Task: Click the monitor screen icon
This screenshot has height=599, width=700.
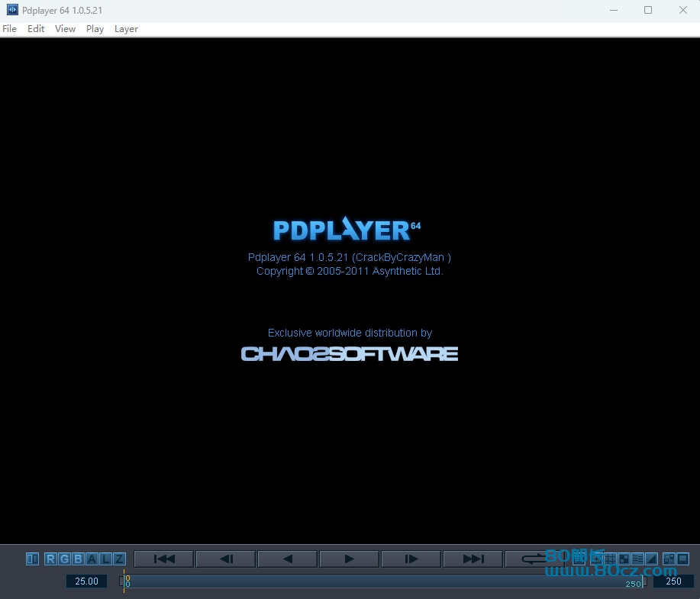Action: coord(683,559)
